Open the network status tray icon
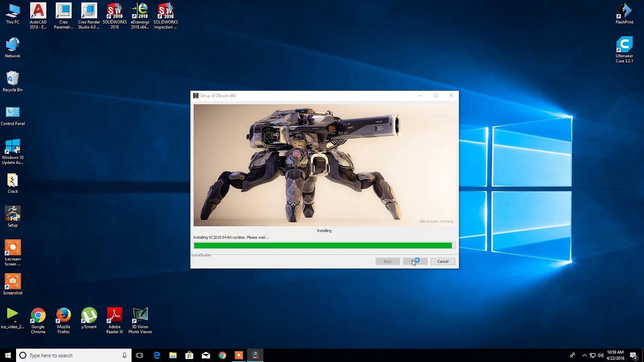644x362 pixels. pyautogui.click(x=593, y=355)
